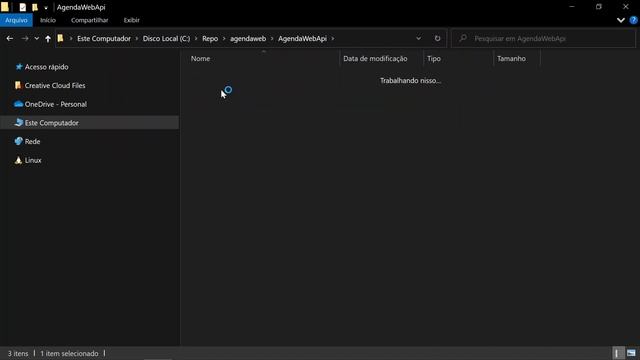Switch to the Início ribbon tab
640x360 pixels.
point(48,20)
